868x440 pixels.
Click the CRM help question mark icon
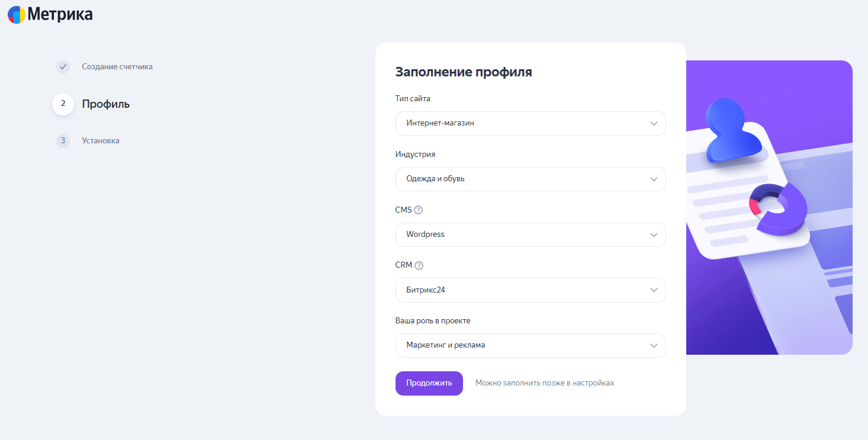tap(419, 265)
